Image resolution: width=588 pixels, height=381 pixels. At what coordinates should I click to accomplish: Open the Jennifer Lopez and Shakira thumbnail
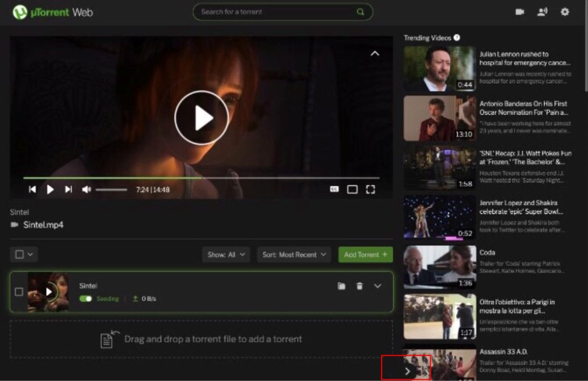coord(440,217)
